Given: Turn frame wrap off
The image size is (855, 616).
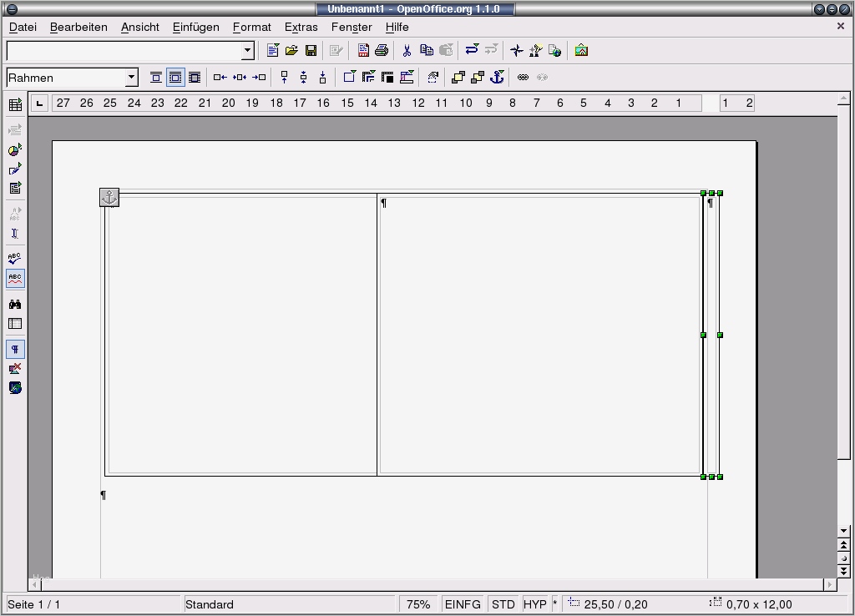Looking at the screenshot, I should click(x=156, y=78).
